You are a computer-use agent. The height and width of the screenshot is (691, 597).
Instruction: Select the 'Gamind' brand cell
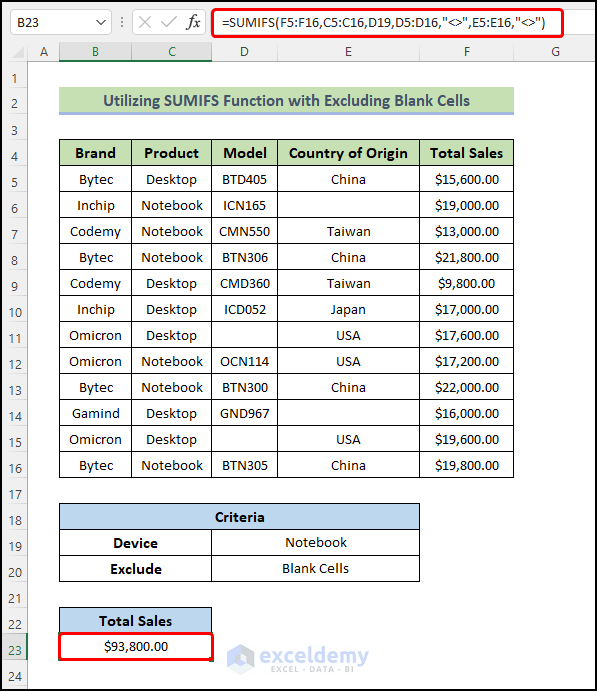click(95, 413)
